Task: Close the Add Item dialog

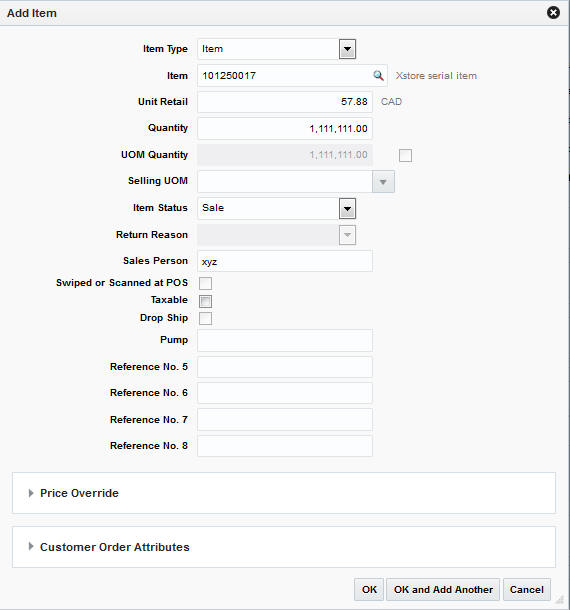Action: point(553,13)
